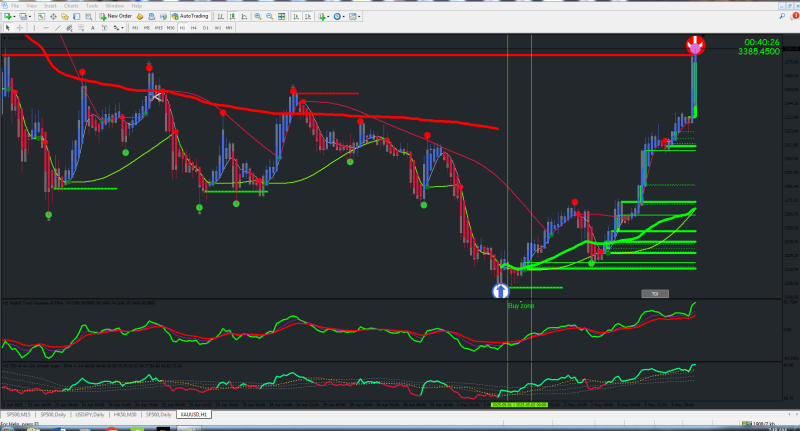800x431 pixels.
Task: Expand the templates dropdown arrow
Action: (x=359, y=16)
